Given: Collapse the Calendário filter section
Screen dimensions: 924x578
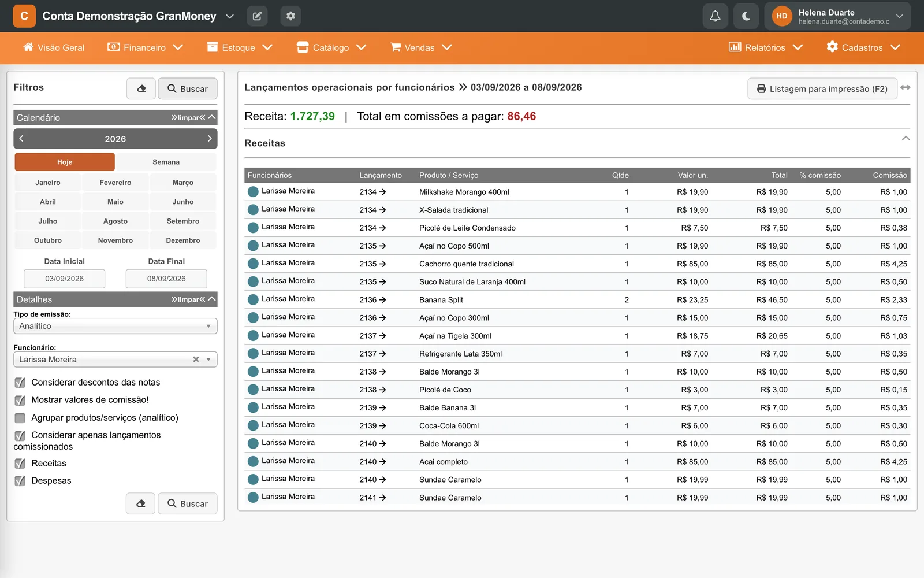Looking at the screenshot, I should [x=212, y=117].
